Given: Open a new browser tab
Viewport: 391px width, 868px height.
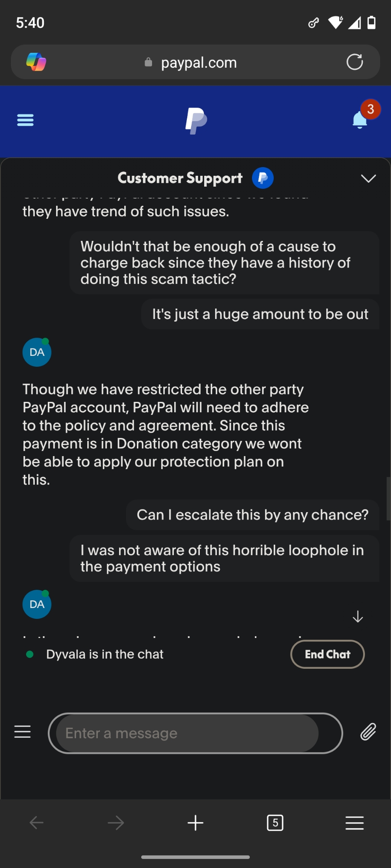Looking at the screenshot, I should click(x=195, y=823).
